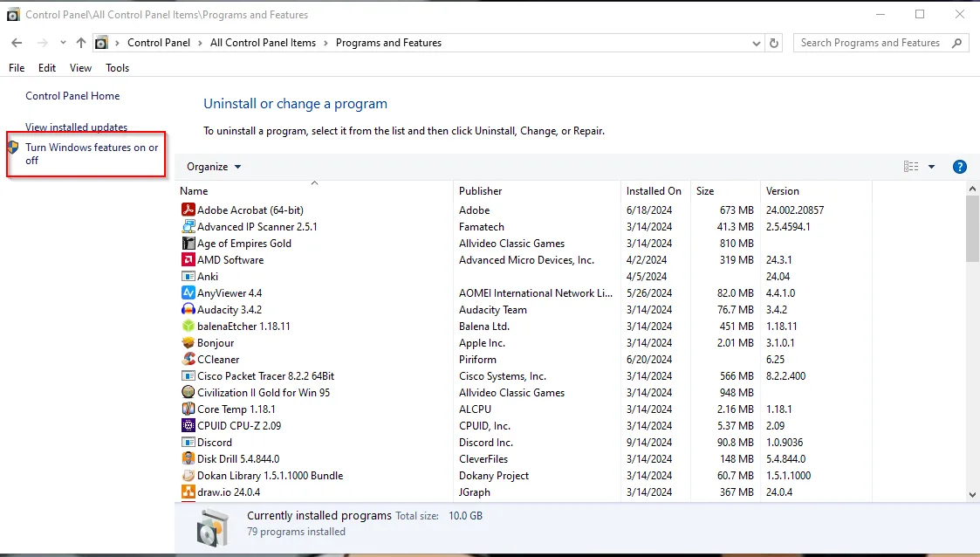Click the Core Temp icon
The image size is (980, 557).
click(x=188, y=409)
